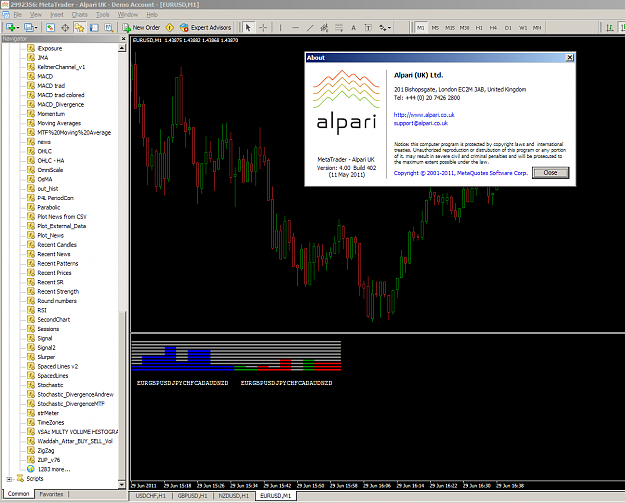Open the Charts menu
The height and width of the screenshot is (503, 625).
79,15
